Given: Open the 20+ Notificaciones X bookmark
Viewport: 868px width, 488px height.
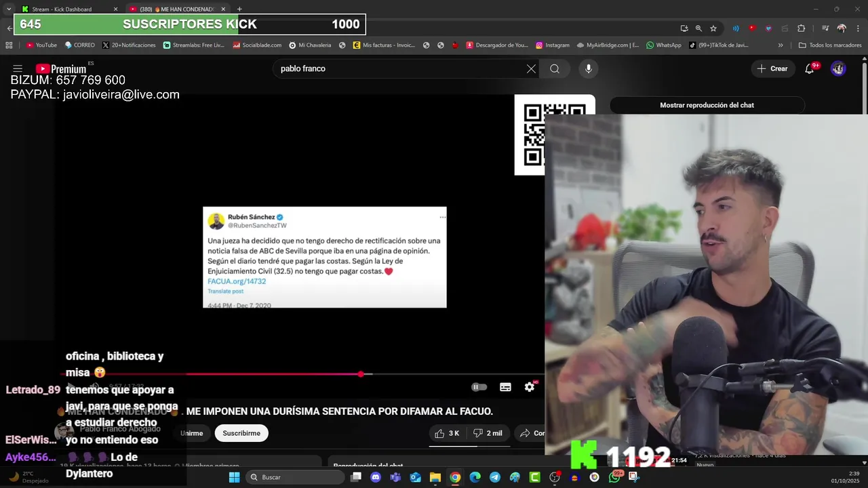Looking at the screenshot, I should tap(129, 45).
